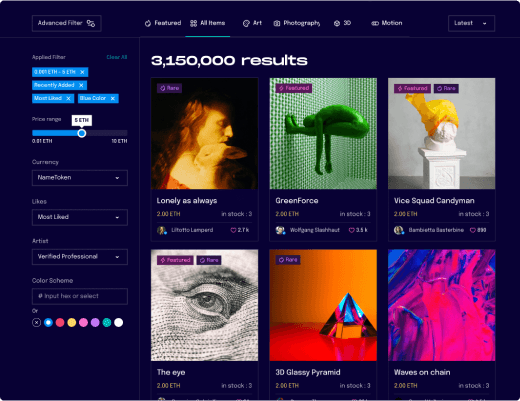Select the purple color swatch

tap(95, 322)
